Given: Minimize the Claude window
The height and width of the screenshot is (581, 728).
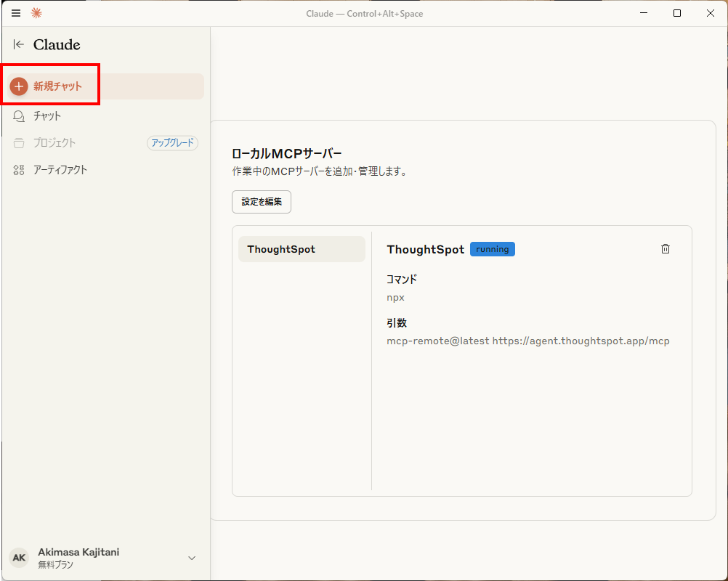Looking at the screenshot, I should (x=644, y=13).
